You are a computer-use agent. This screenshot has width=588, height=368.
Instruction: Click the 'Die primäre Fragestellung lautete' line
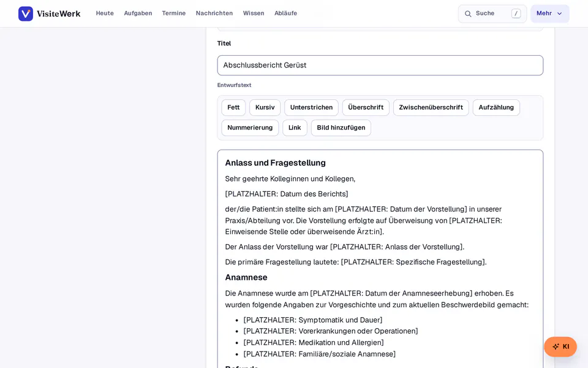355,262
